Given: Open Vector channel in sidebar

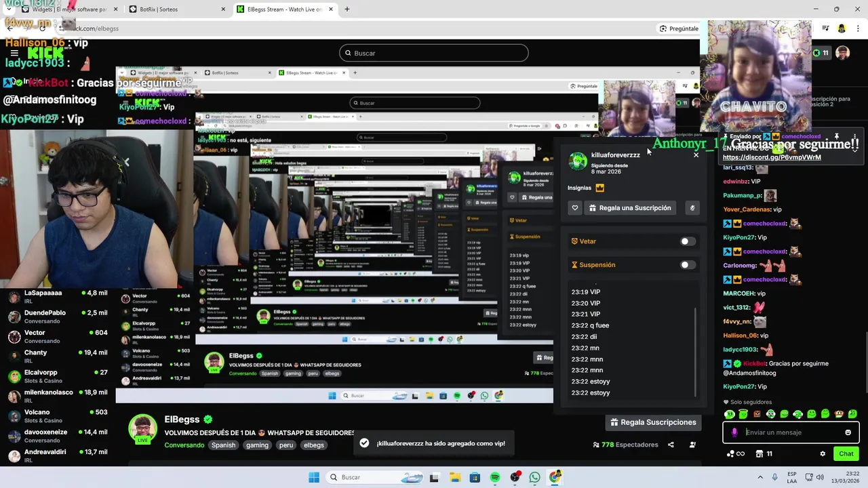Looking at the screenshot, I should (x=58, y=336).
